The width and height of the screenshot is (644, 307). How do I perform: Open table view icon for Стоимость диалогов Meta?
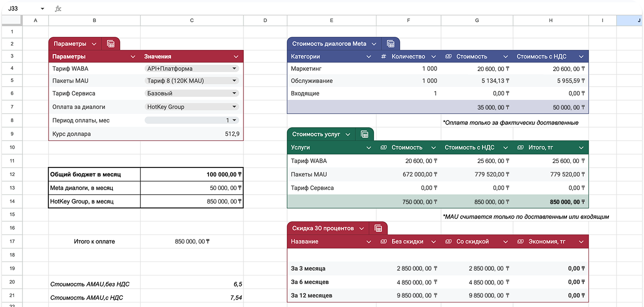pyautogui.click(x=390, y=44)
